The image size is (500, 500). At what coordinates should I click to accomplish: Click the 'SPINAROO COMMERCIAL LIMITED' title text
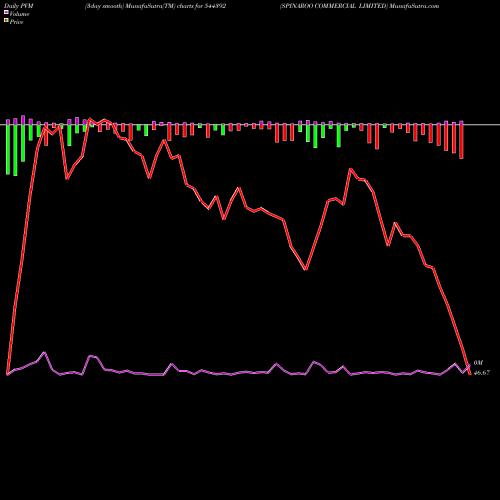tap(334, 6)
